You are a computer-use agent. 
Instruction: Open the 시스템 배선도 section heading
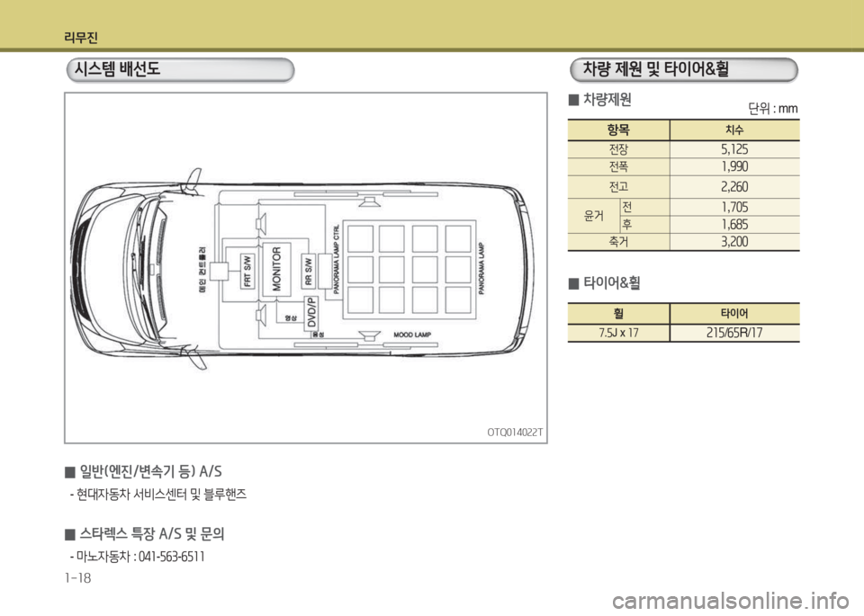pyautogui.click(x=180, y=69)
